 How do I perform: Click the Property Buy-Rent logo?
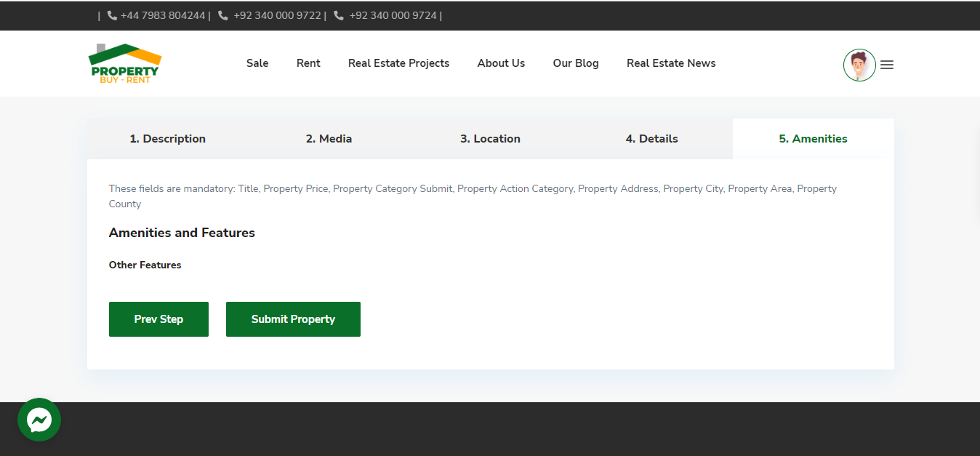point(124,63)
